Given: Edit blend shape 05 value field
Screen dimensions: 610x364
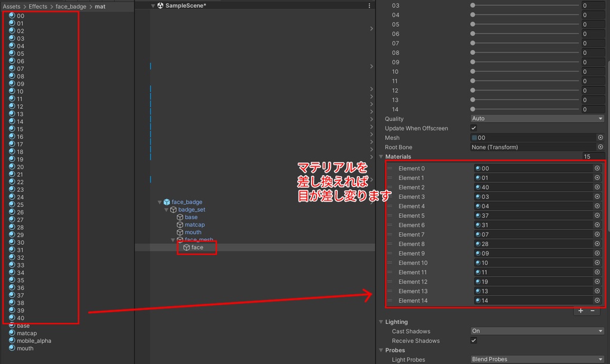Looking at the screenshot, I should pos(593,24).
